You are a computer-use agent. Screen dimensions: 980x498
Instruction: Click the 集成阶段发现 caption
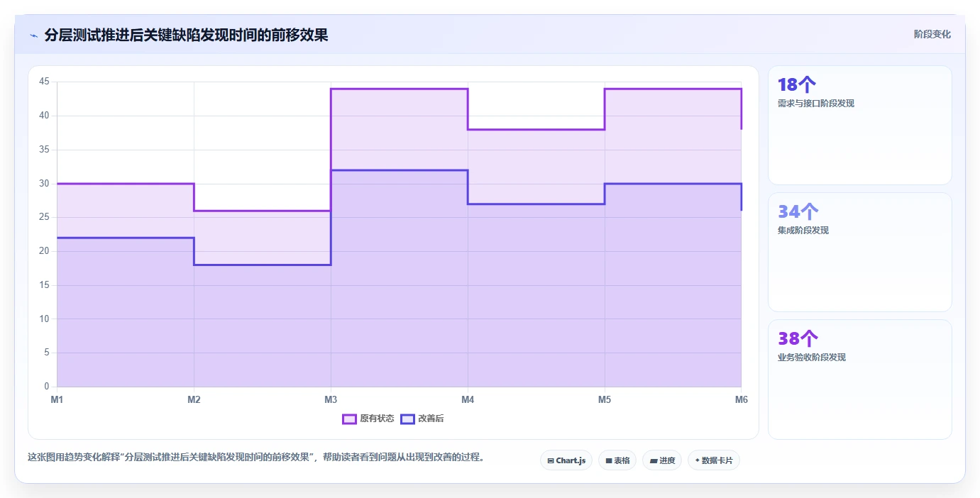click(x=803, y=231)
